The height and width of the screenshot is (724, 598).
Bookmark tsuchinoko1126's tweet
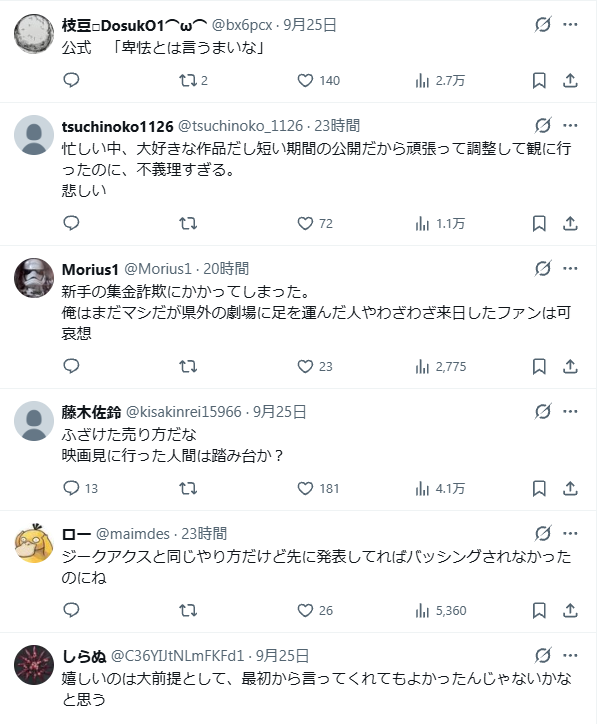(x=539, y=223)
